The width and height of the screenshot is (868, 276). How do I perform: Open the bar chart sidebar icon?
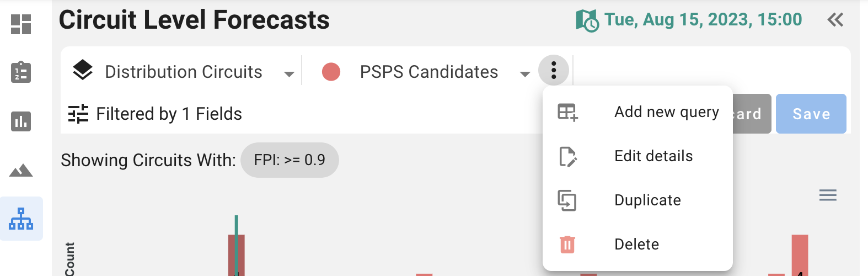(x=21, y=121)
